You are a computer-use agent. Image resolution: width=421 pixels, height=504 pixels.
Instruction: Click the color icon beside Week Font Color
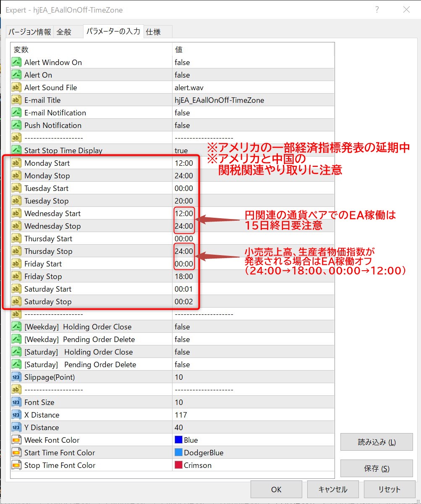click(16, 440)
